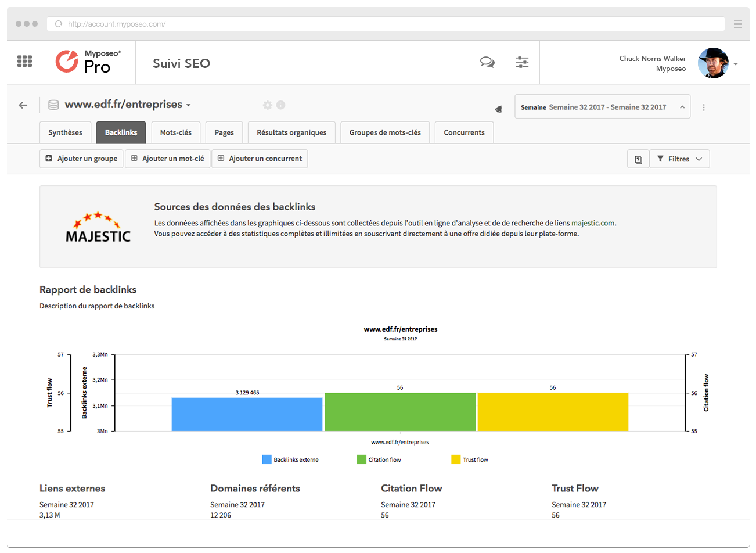Toggle Citation flow legend item
Screen dimensions: 756x553
coord(379,459)
